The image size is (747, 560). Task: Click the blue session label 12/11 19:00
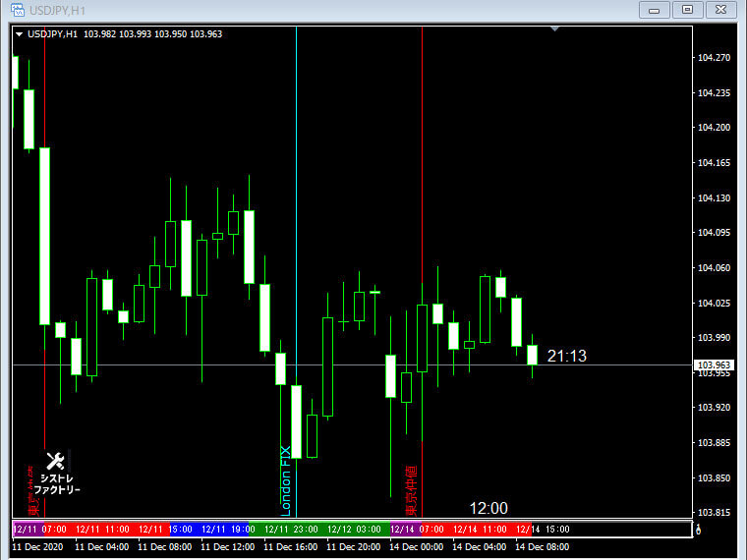pos(228,529)
